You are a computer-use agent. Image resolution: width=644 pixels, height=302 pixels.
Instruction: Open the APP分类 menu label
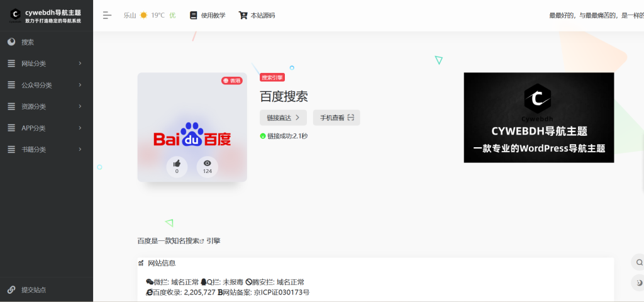(x=33, y=128)
